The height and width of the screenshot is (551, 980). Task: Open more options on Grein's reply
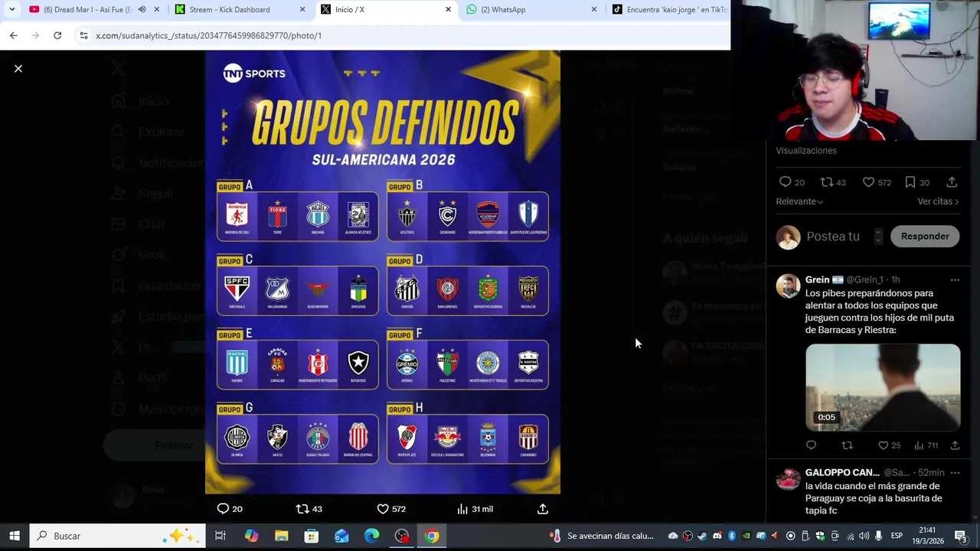(x=955, y=280)
